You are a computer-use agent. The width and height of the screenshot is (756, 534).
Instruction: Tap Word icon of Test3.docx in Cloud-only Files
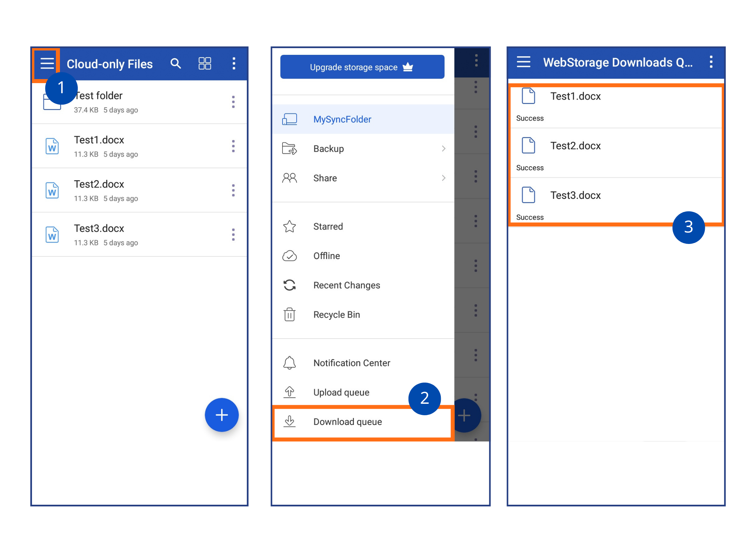(52, 235)
